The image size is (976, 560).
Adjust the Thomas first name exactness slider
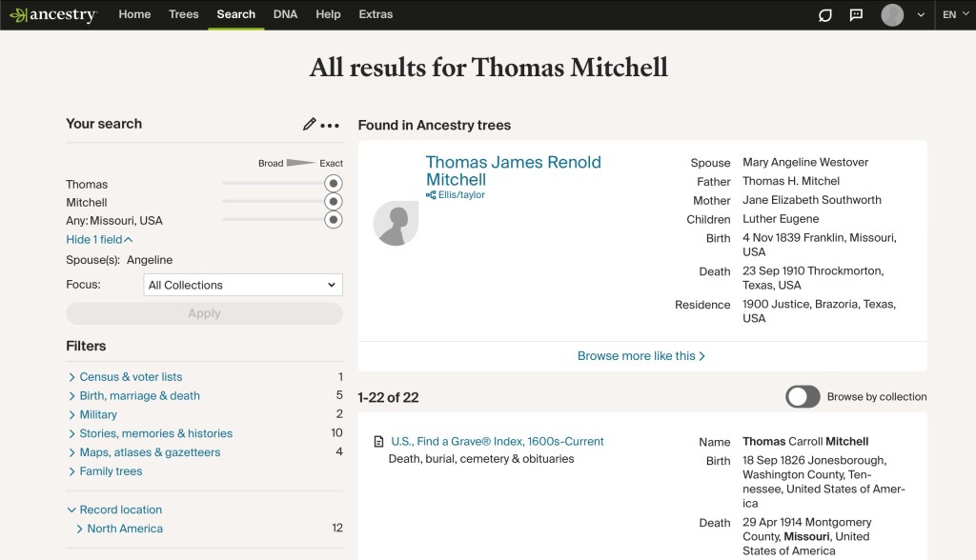[333, 184]
